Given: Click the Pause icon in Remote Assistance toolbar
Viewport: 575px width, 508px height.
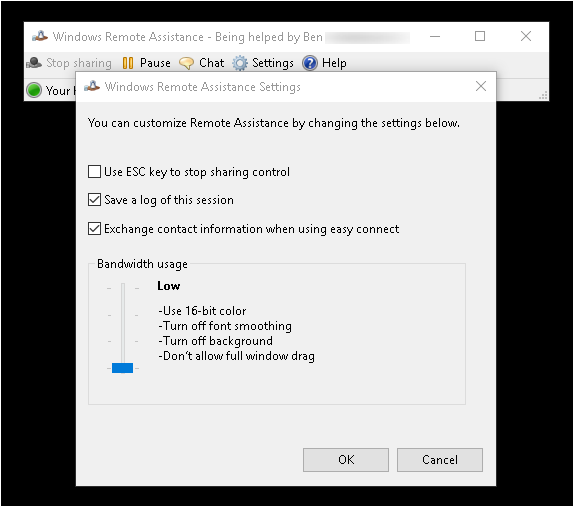Looking at the screenshot, I should [128, 63].
